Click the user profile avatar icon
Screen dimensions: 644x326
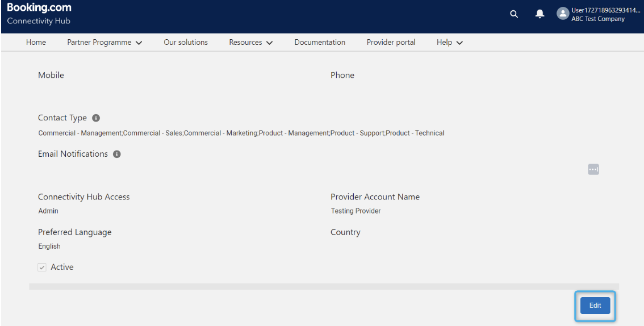[562, 14]
